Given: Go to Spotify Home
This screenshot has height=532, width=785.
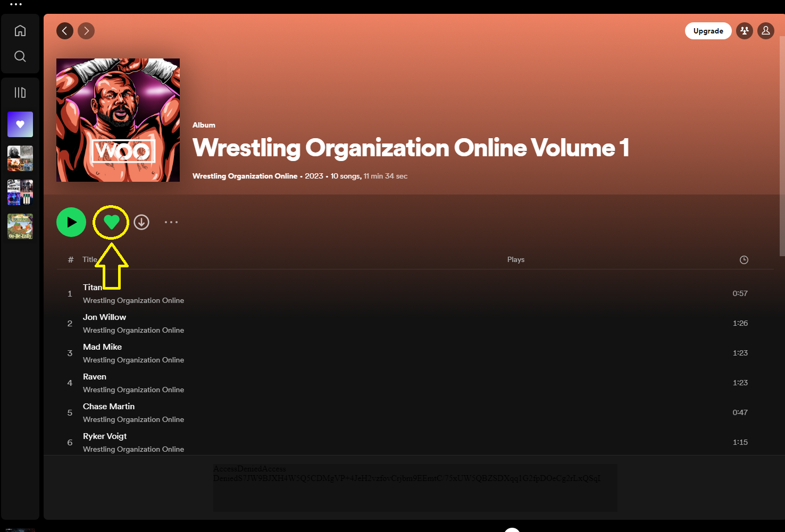Looking at the screenshot, I should pyautogui.click(x=20, y=31).
